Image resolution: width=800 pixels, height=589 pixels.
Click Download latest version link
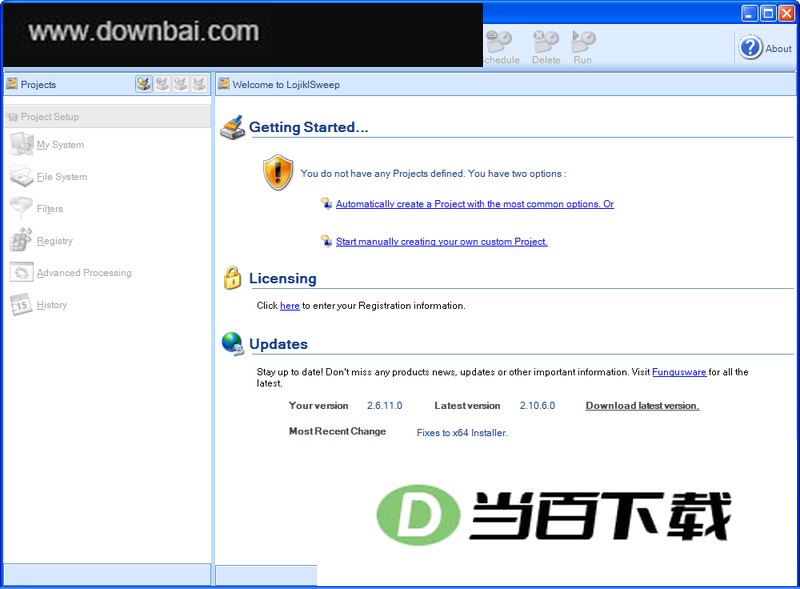click(642, 406)
